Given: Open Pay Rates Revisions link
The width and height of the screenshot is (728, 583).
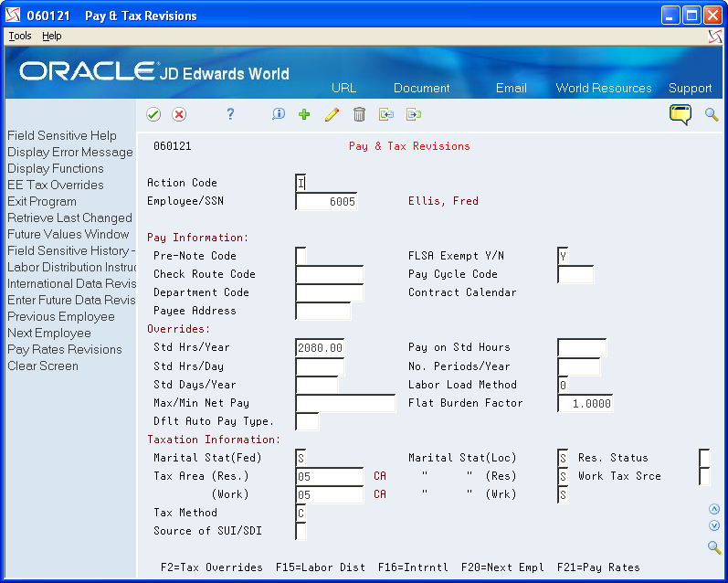Looking at the screenshot, I should tap(65, 349).
